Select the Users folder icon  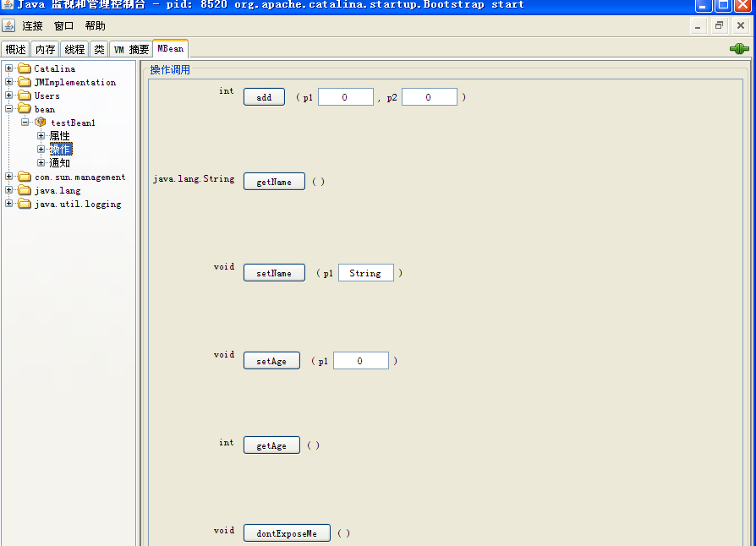[x=25, y=96]
